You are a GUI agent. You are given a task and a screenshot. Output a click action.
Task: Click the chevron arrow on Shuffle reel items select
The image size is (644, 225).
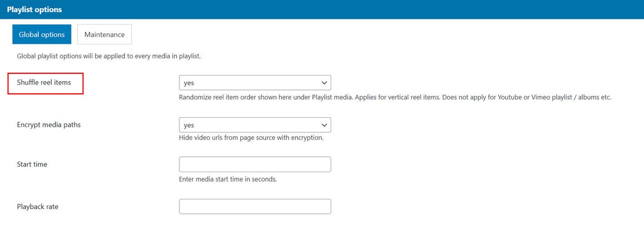tap(325, 83)
